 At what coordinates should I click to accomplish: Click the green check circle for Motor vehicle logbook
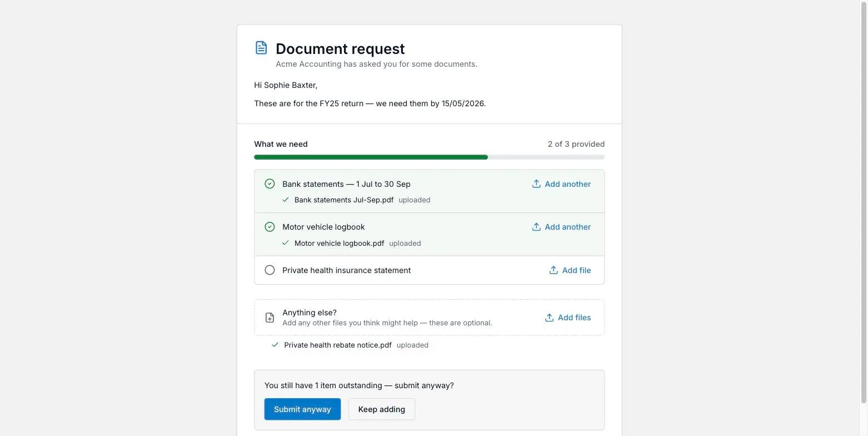(270, 227)
